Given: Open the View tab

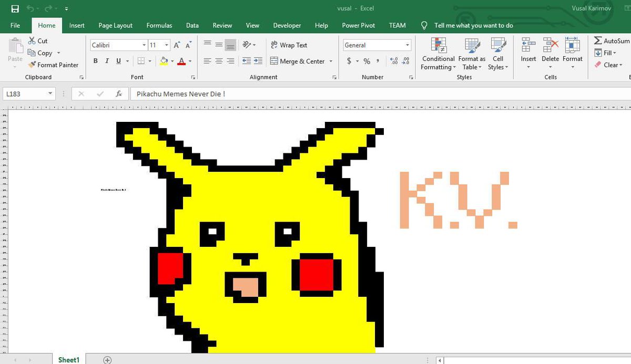Looking at the screenshot, I should [x=252, y=25].
